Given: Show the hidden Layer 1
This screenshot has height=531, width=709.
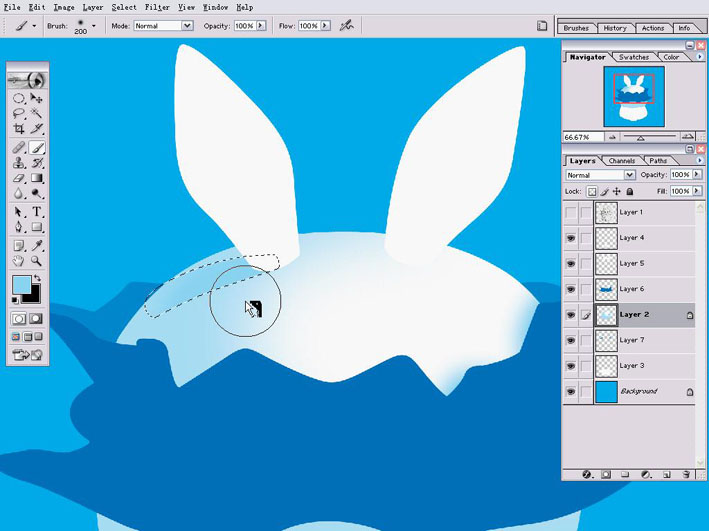Looking at the screenshot, I should coord(571,212).
